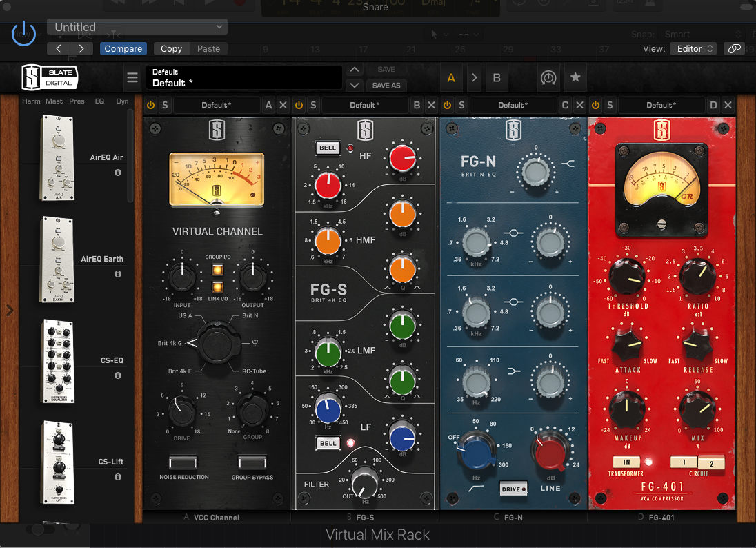Select FG-401 circuit 2
Screen dimensions: 756x548
point(711,462)
